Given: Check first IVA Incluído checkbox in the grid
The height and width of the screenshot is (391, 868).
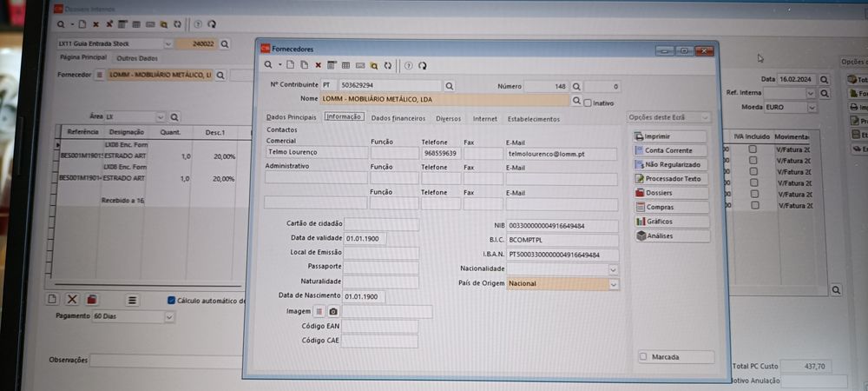Looking at the screenshot, I should [x=753, y=149].
